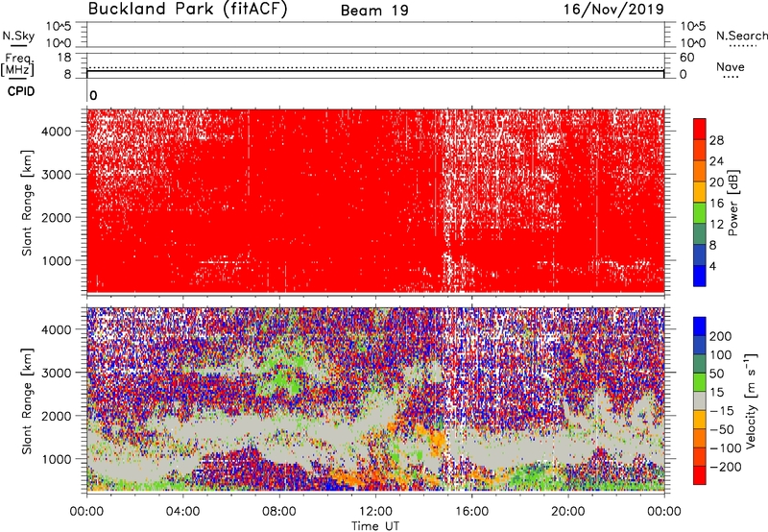Click the '-15' tick on the velocity colorbar
This screenshot has height=532, width=768.
pos(722,411)
